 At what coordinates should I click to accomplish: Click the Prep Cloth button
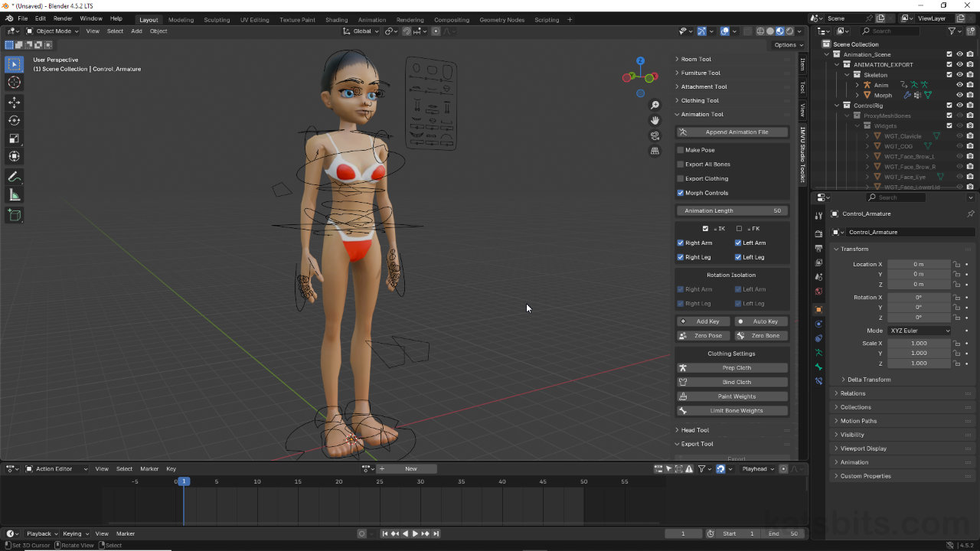pos(733,368)
